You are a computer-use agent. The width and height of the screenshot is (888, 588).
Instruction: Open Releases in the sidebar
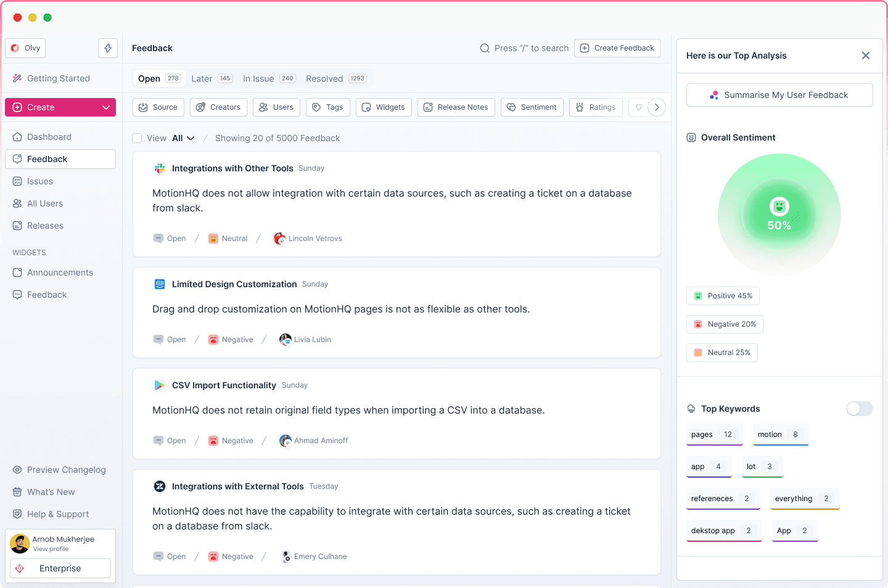(60, 226)
